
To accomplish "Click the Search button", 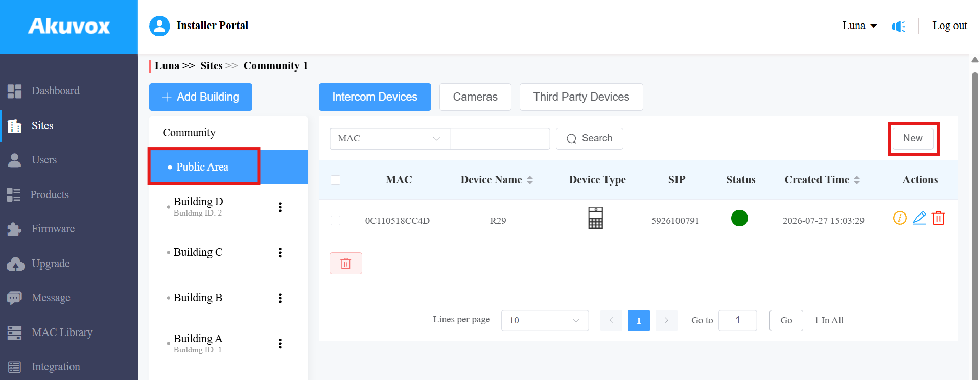I will pos(590,139).
